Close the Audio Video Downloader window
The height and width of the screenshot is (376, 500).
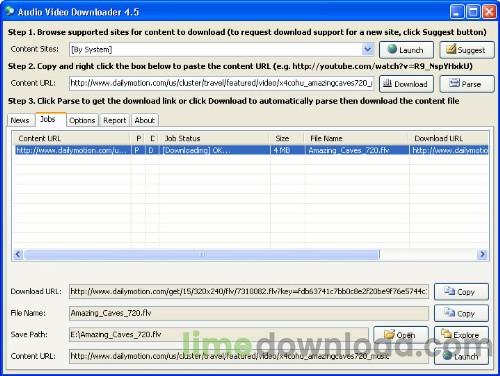(489, 12)
